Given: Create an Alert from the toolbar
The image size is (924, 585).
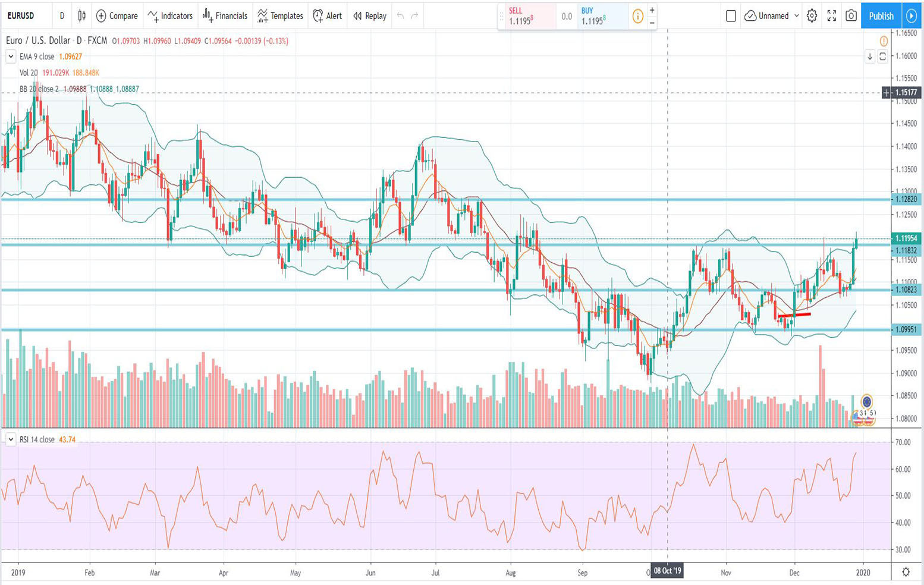Looking at the screenshot, I should pos(328,16).
